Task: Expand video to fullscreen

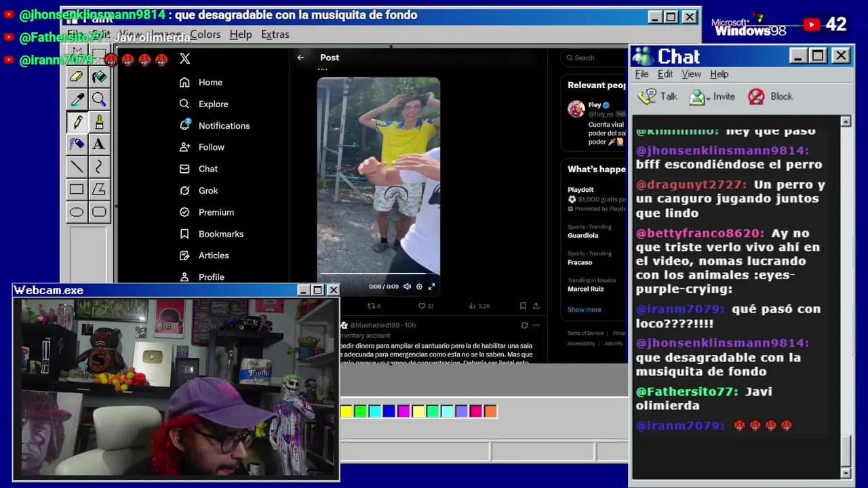Action: coord(431,287)
